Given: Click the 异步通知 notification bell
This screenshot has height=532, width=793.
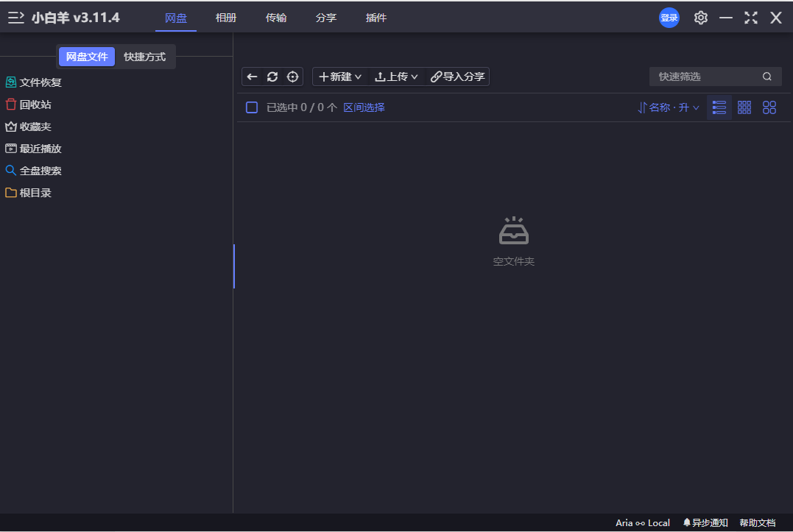Looking at the screenshot, I should 705,522.
